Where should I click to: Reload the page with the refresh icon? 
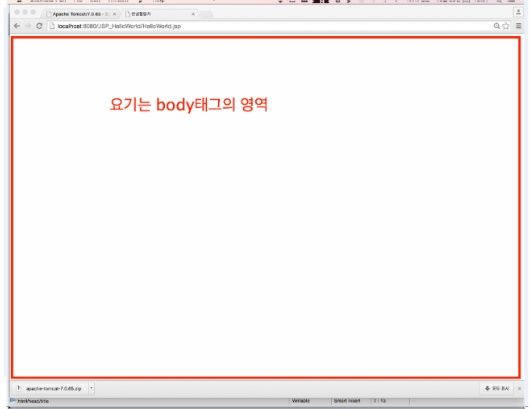point(39,26)
